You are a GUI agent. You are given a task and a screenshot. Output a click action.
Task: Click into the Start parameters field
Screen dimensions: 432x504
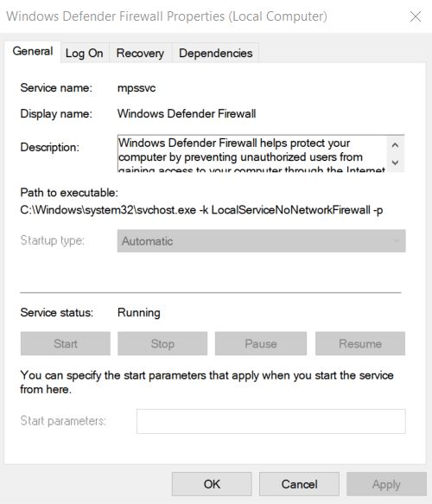(271, 421)
